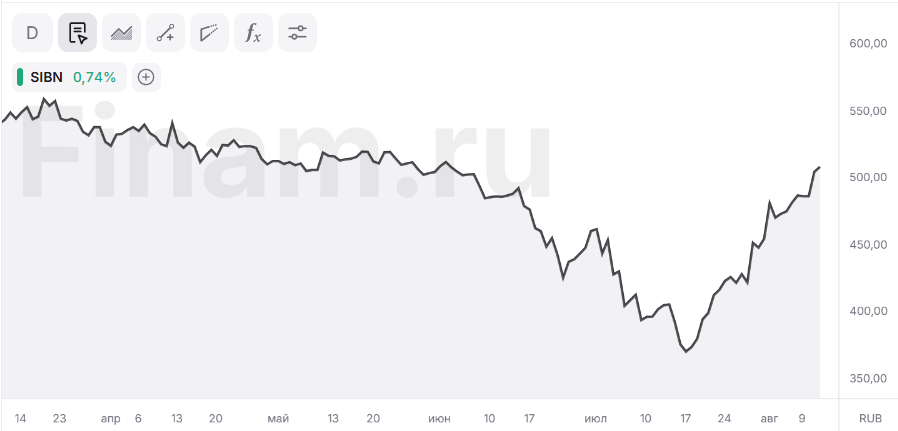This screenshot has width=898, height=431.
Task: Open chart settings sliders icon
Action: (x=297, y=33)
